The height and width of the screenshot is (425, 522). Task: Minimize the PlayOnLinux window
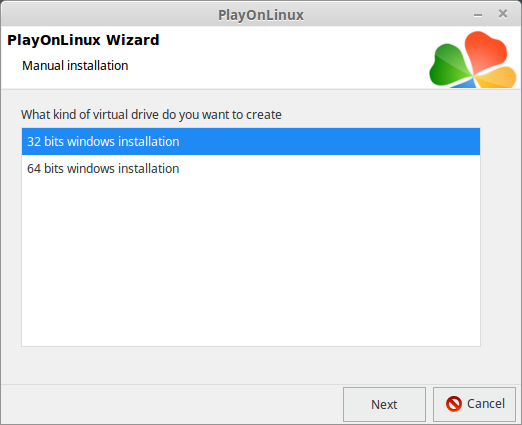[x=478, y=15]
